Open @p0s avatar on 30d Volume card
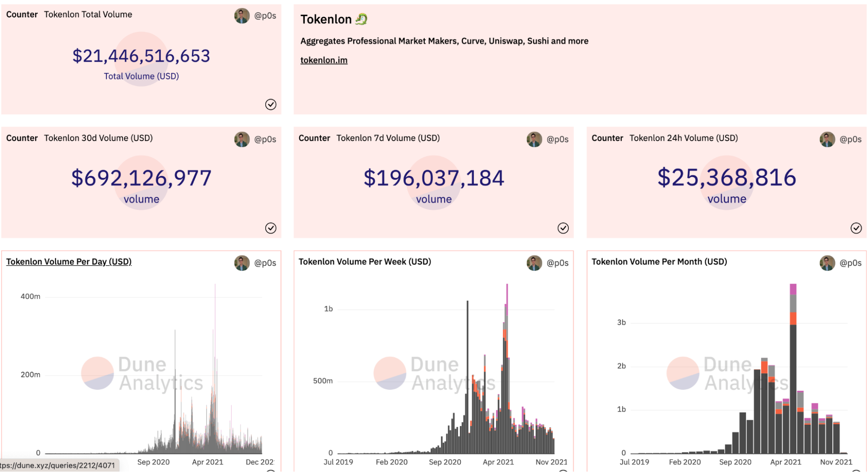 coord(242,139)
